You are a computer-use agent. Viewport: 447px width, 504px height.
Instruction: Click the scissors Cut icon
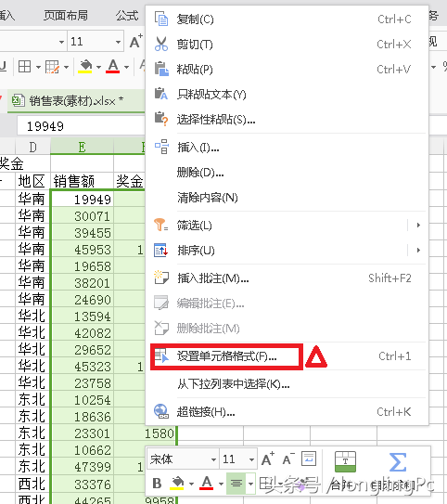161,44
